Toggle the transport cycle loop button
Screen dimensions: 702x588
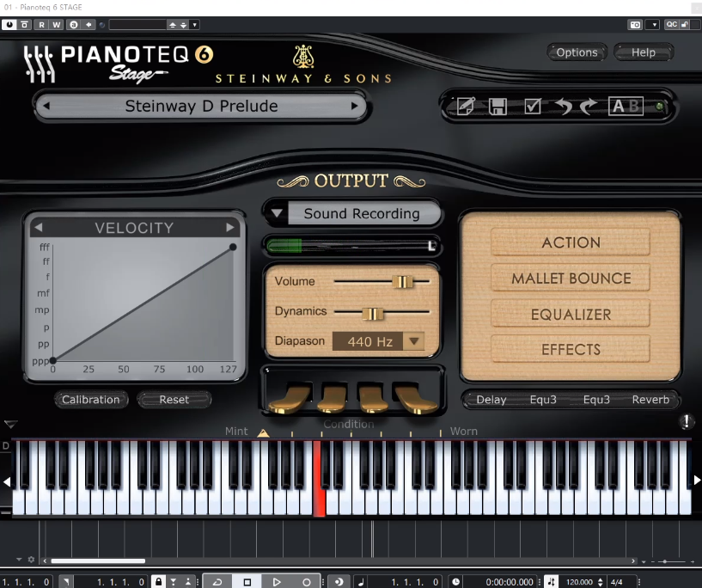click(217, 582)
